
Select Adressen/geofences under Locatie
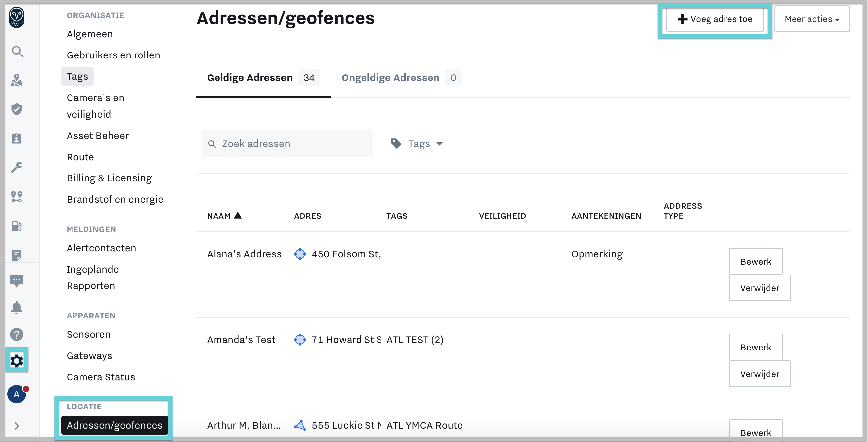pyautogui.click(x=114, y=425)
